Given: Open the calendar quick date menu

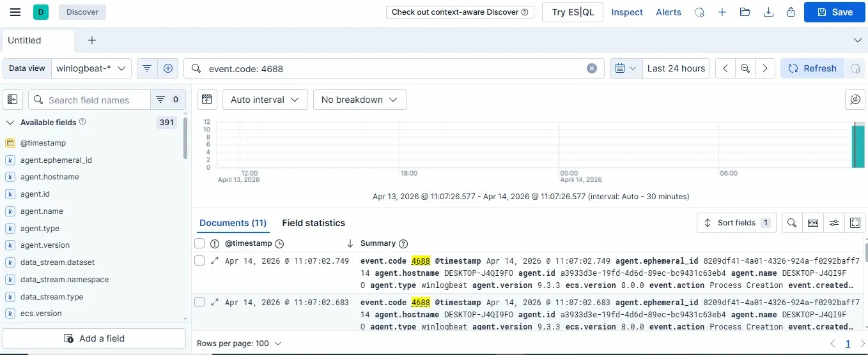Looking at the screenshot, I should 626,68.
